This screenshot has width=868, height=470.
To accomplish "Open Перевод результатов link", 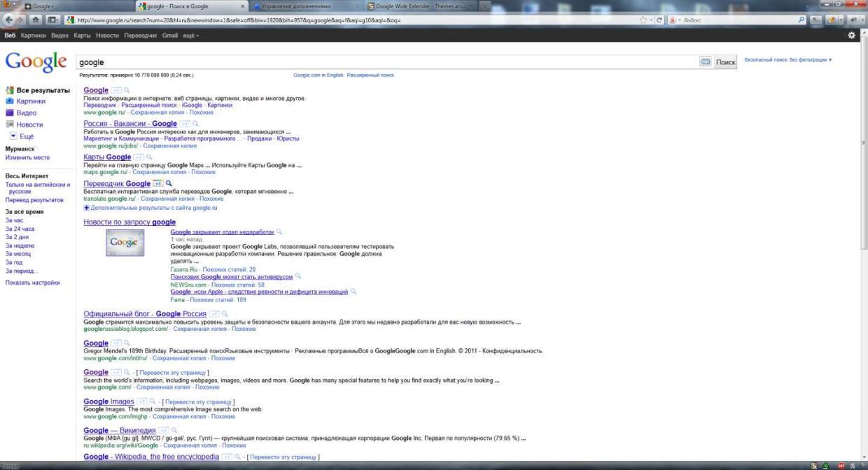I will click(x=34, y=200).
